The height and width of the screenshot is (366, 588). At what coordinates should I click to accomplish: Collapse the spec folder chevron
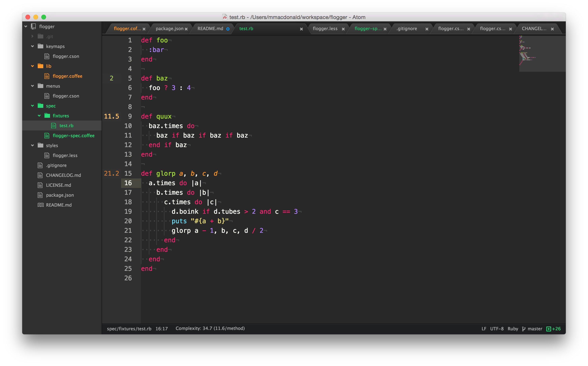tap(33, 106)
